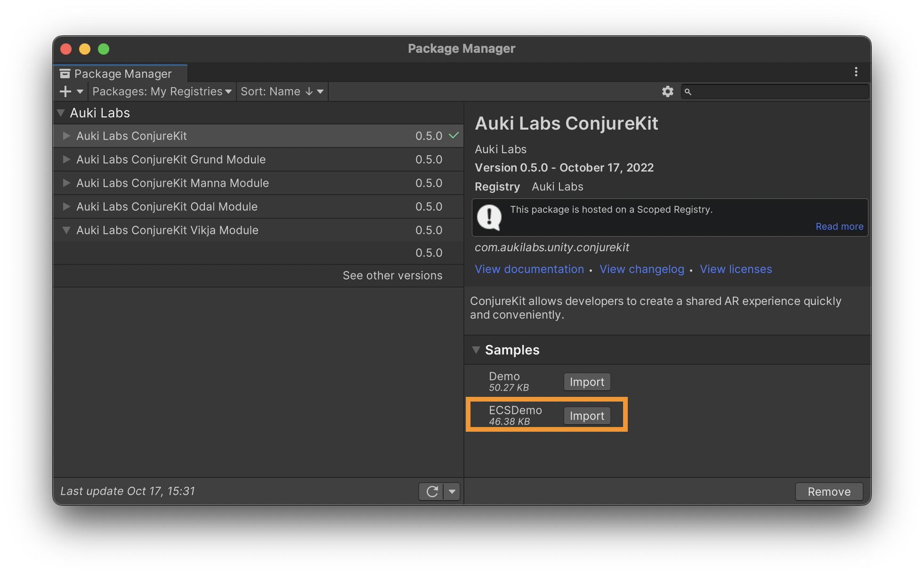Image resolution: width=924 pixels, height=575 pixels.
Task: Click the Auki Labs ConjureKit title heading
Action: pyautogui.click(x=566, y=123)
